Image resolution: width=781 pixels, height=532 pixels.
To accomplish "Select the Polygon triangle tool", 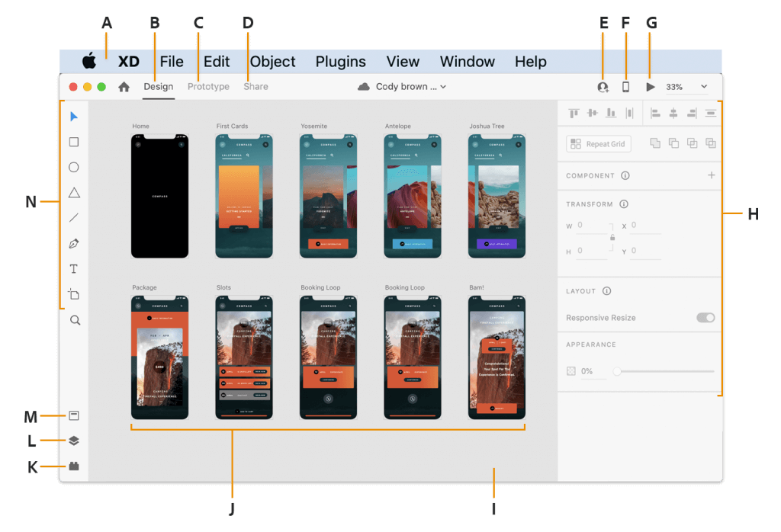I will pos(74,193).
